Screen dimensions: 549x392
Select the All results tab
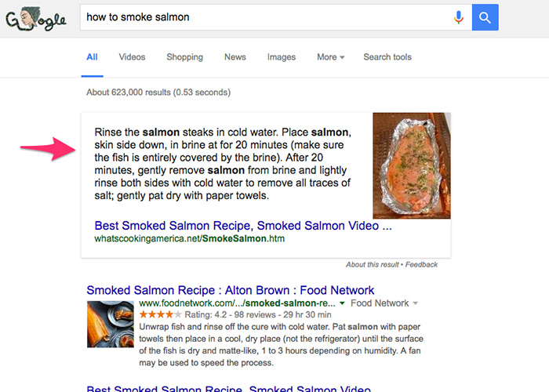click(93, 57)
